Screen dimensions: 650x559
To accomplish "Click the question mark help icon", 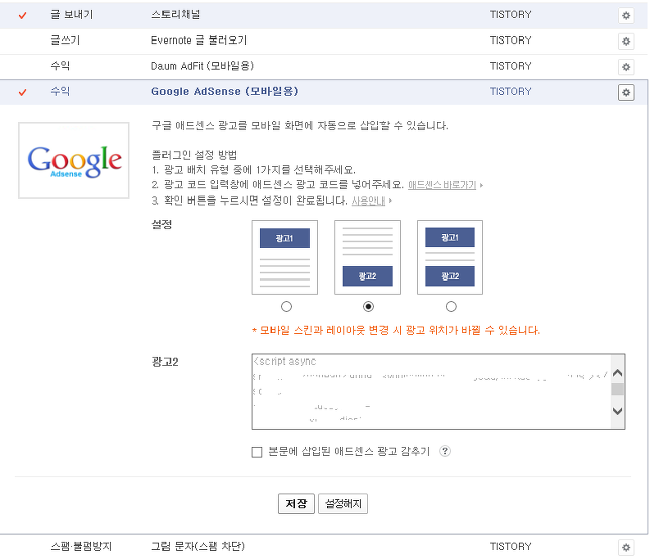I will 445,451.
